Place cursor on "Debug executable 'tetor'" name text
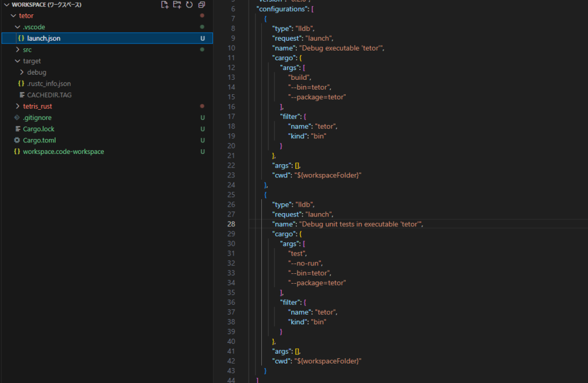Screen dimensions: 588x383 [341, 48]
